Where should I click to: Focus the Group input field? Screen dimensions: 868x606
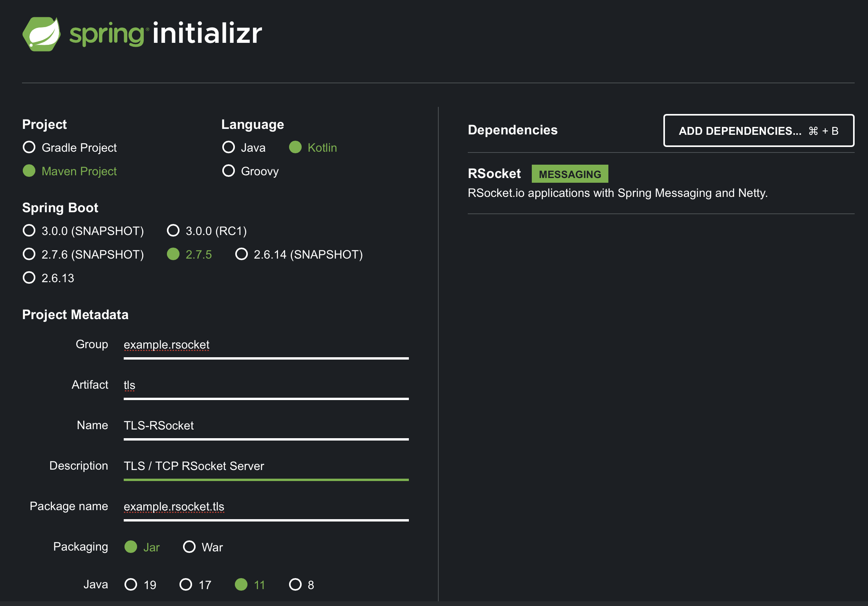click(x=266, y=345)
